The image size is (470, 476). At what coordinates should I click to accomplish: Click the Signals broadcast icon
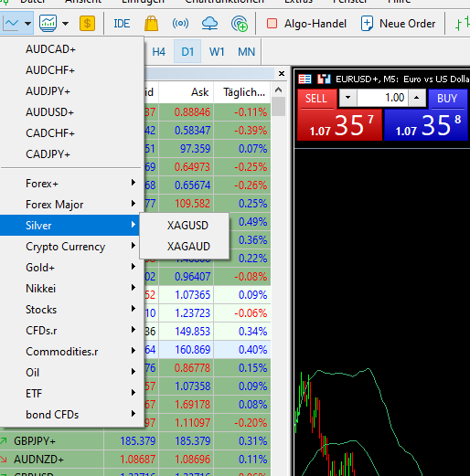[x=180, y=23]
